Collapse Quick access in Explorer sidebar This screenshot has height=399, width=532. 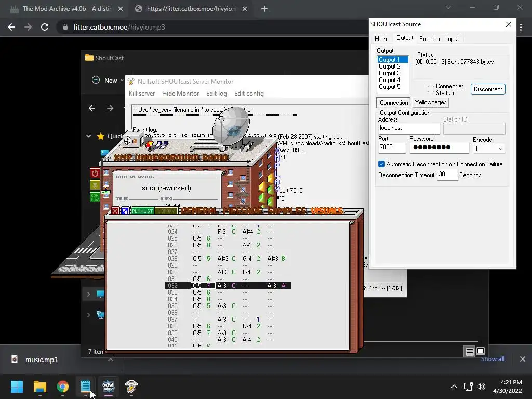click(x=88, y=136)
